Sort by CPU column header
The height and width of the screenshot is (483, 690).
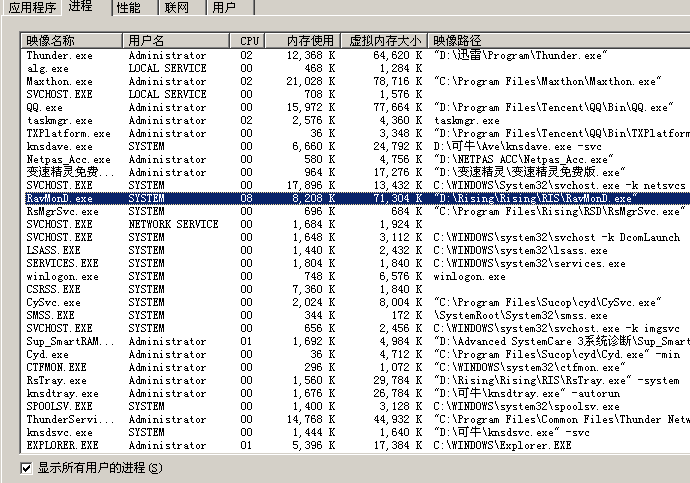(247, 41)
